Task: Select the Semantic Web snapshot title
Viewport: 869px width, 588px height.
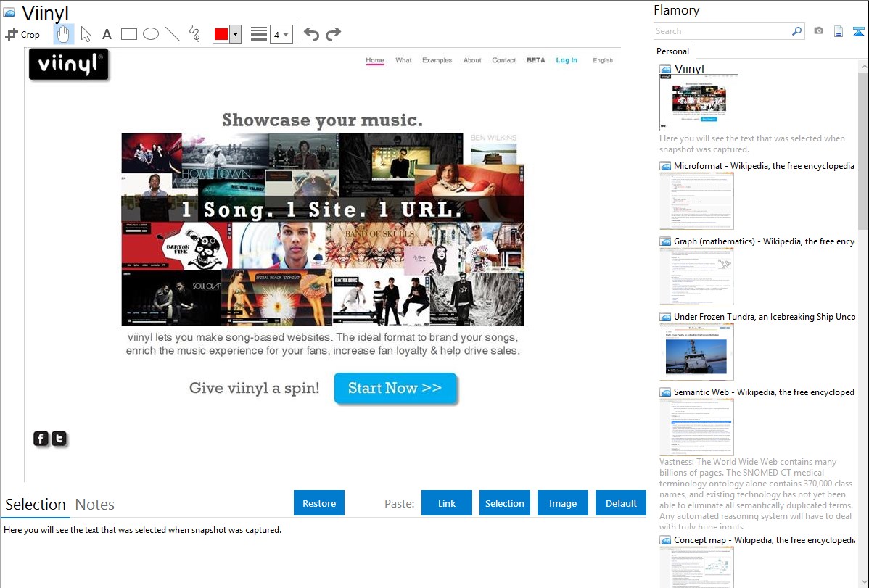Action: point(764,392)
